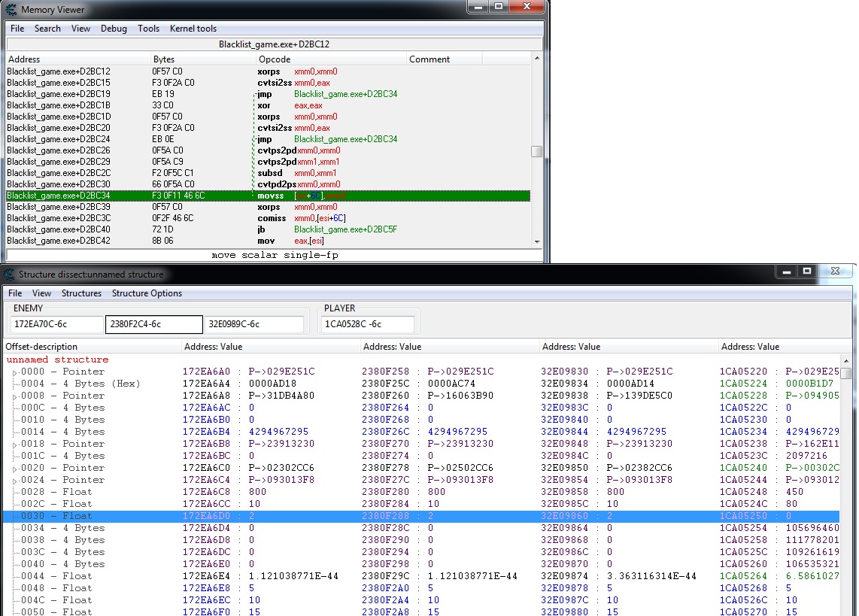Viewport: 859px width, 616px height.
Task: Open the Debug menu in Memory Viewer
Action: tap(114, 29)
